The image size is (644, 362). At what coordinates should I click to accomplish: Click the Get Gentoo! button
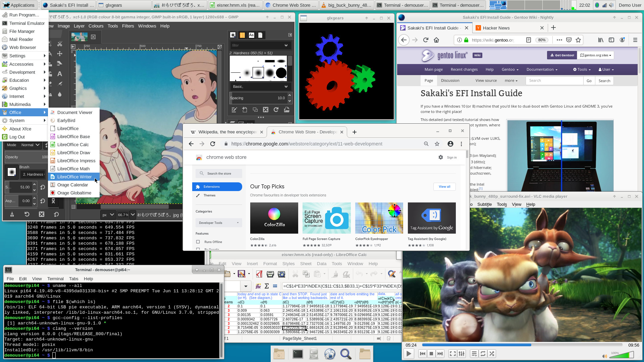tap(562, 55)
